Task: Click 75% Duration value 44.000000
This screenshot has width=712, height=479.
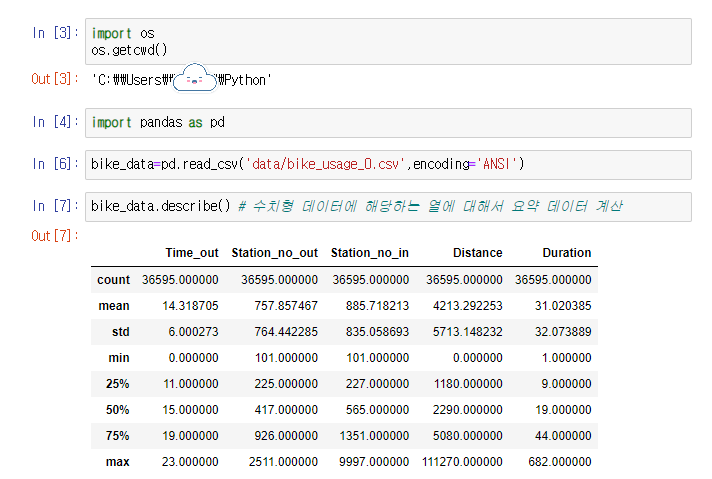Action: pyautogui.click(x=563, y=436)
